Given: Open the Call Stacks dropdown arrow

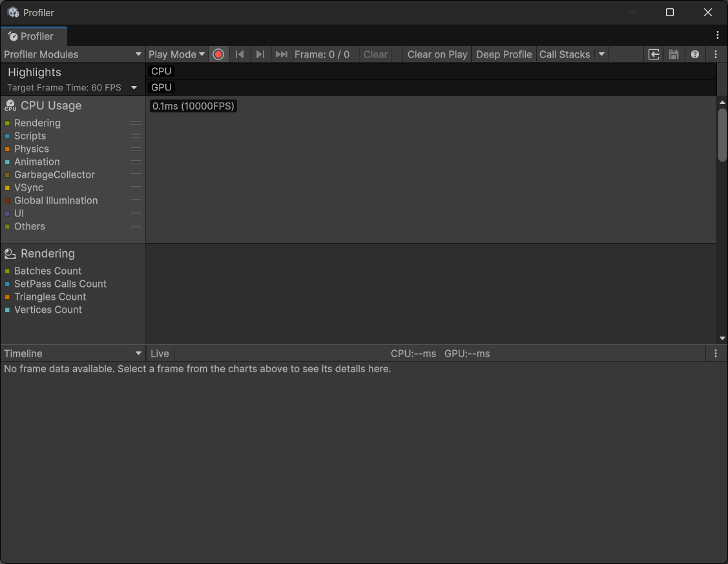Looking at the screenshot, I should coord(601,54).
